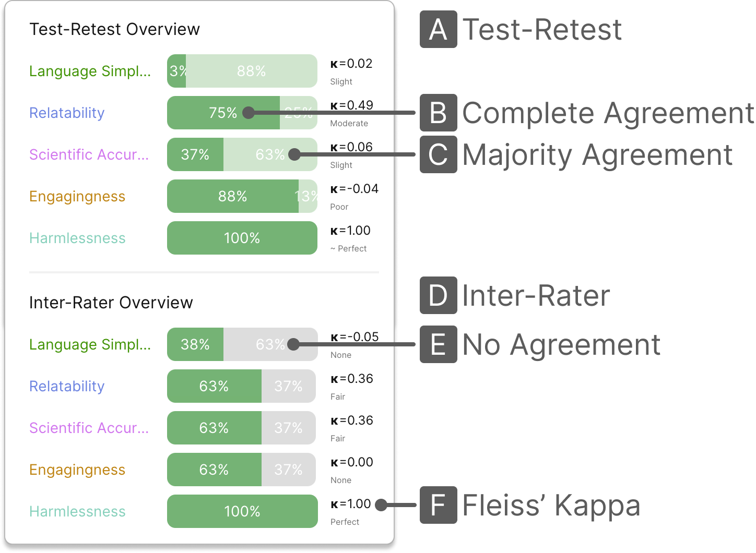This screenshot has height=553, width=756.
Task: Select Relatability label in Test-Retest Overview
Action: [67, 113]
